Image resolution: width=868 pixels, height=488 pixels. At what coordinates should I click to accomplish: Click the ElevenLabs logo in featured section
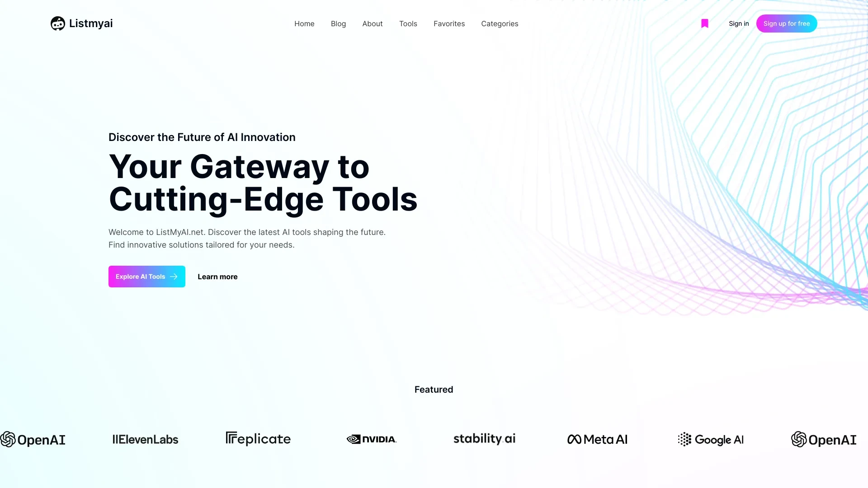tap(146, 439)
